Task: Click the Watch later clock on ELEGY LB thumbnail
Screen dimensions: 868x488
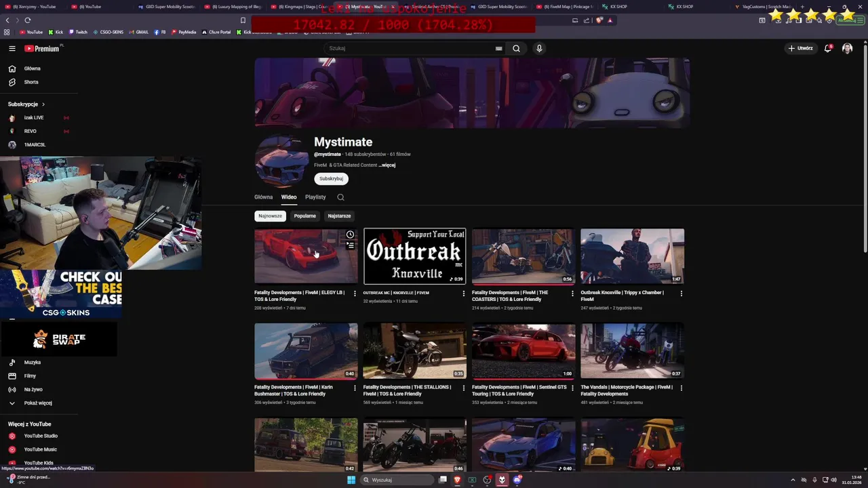Action: coord(350,235)
